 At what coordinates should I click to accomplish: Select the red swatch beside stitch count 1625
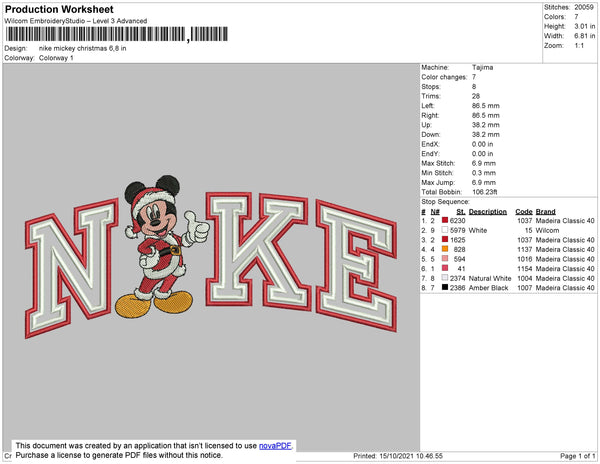click(x=445, y=239)
